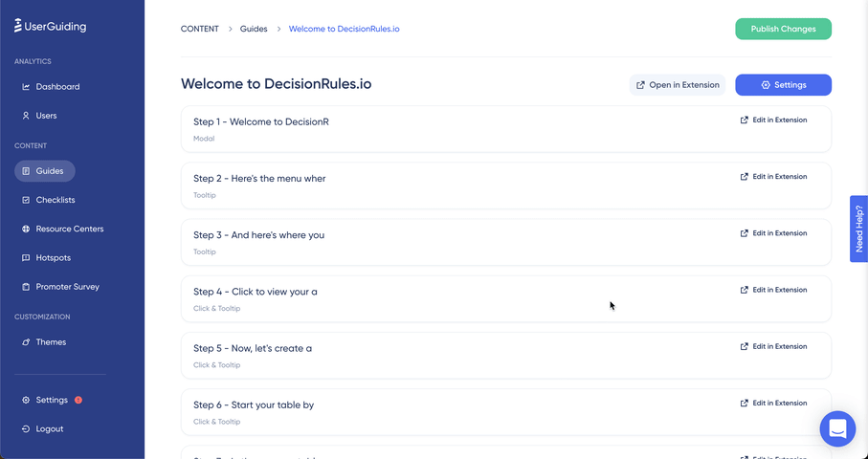
Task: Edit Step 2 in Extension
Action: (774, 176)
